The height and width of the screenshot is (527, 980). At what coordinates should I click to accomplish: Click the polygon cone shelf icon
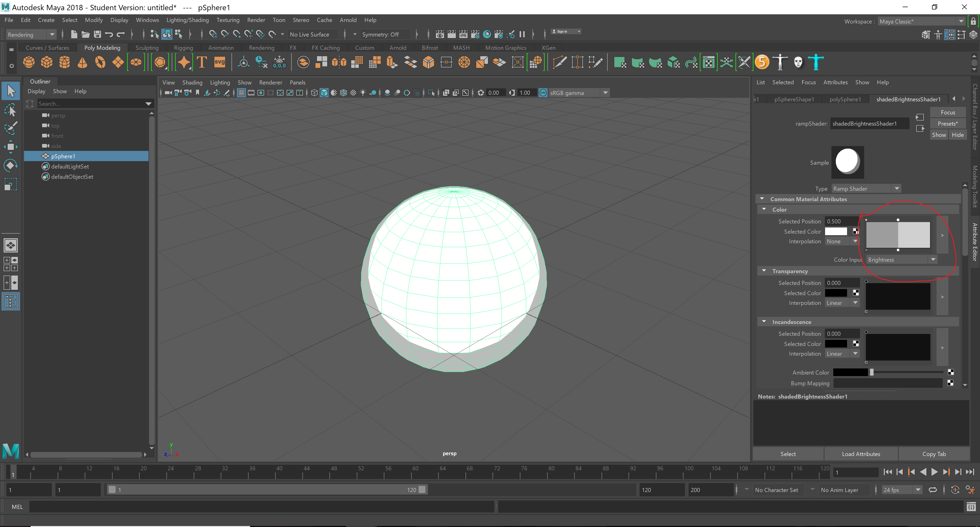[x=82, y=62]
